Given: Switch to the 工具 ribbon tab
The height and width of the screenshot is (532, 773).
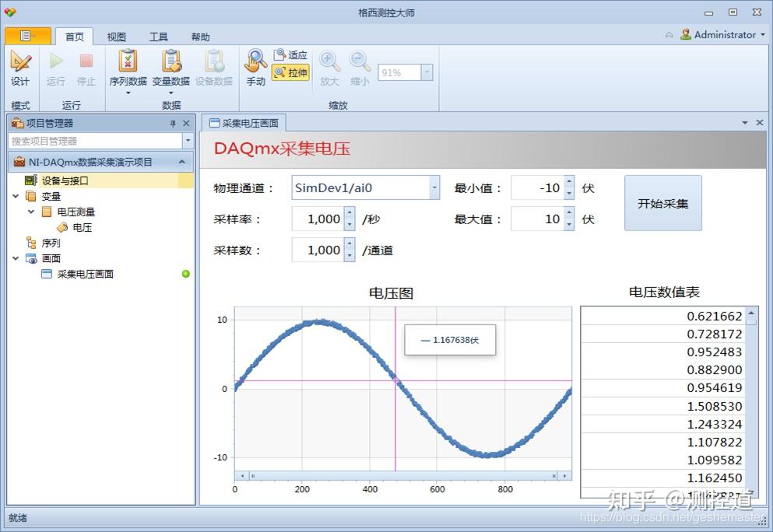Looking at the screenshot, I should pyautogui.click(x=158, y=36).
